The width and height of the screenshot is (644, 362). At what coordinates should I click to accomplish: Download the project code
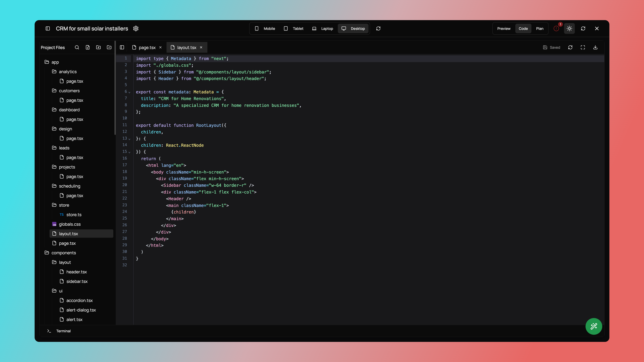click(595, 47)
